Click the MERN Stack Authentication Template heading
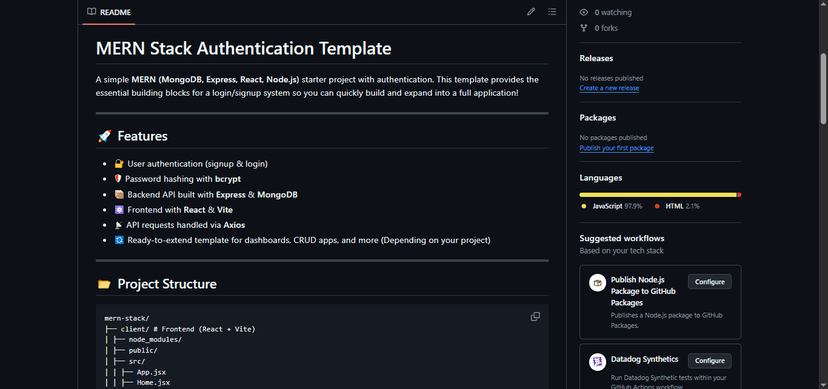Screen dimensions: 828x389 point(243,49)
